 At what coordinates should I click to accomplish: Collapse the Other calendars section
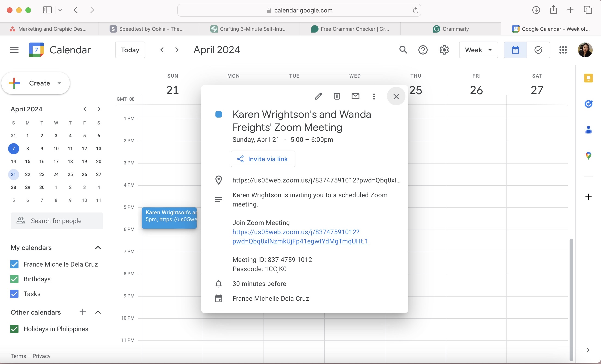pos(98,312)
